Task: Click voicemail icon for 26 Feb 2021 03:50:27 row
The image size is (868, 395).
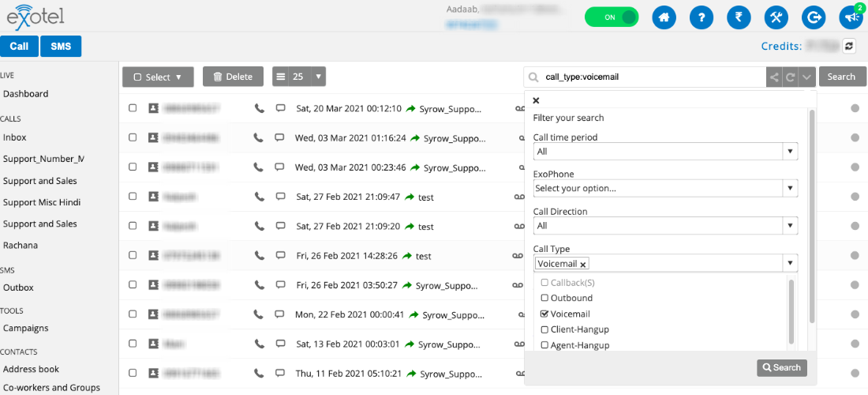Action: (519, 285)
